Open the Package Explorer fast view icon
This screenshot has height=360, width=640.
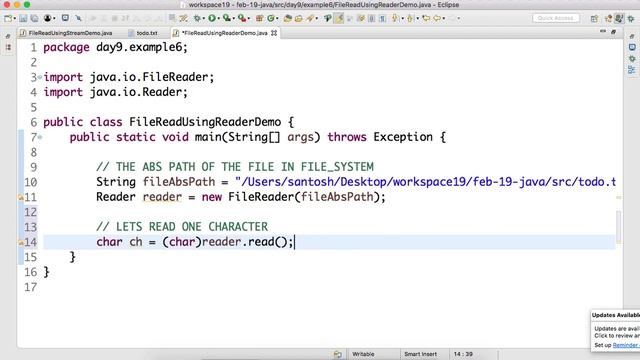click(8, 48)
